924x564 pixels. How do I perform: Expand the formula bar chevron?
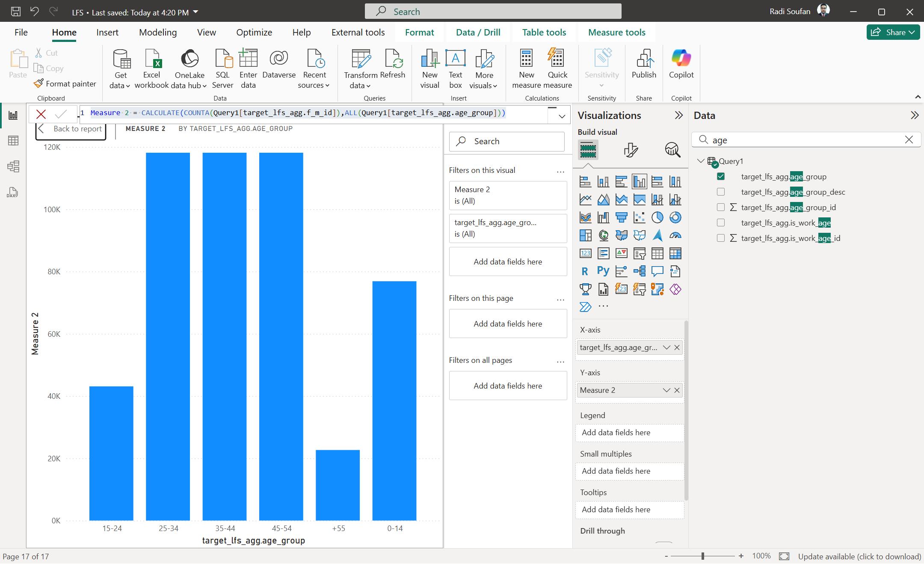pos(562,116)
